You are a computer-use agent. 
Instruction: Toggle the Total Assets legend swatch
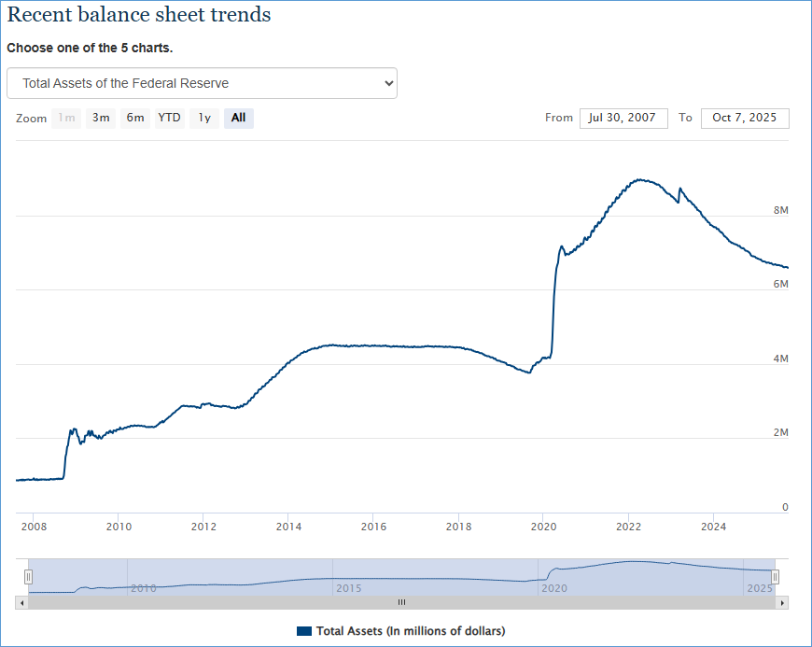(x=304, y=631)
